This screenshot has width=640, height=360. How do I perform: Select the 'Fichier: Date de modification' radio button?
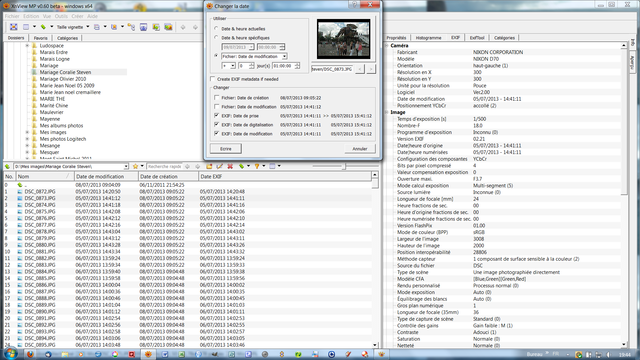coord(216,56)
